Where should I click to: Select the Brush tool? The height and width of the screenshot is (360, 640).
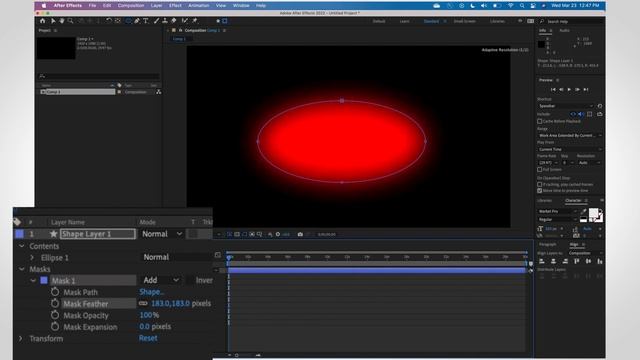pos(156,21)
